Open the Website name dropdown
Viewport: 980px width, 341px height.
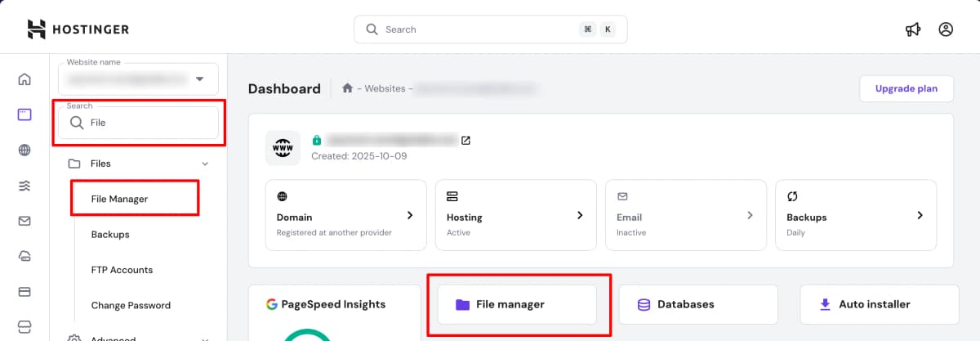pyautogui.click(x=138, y=79)
